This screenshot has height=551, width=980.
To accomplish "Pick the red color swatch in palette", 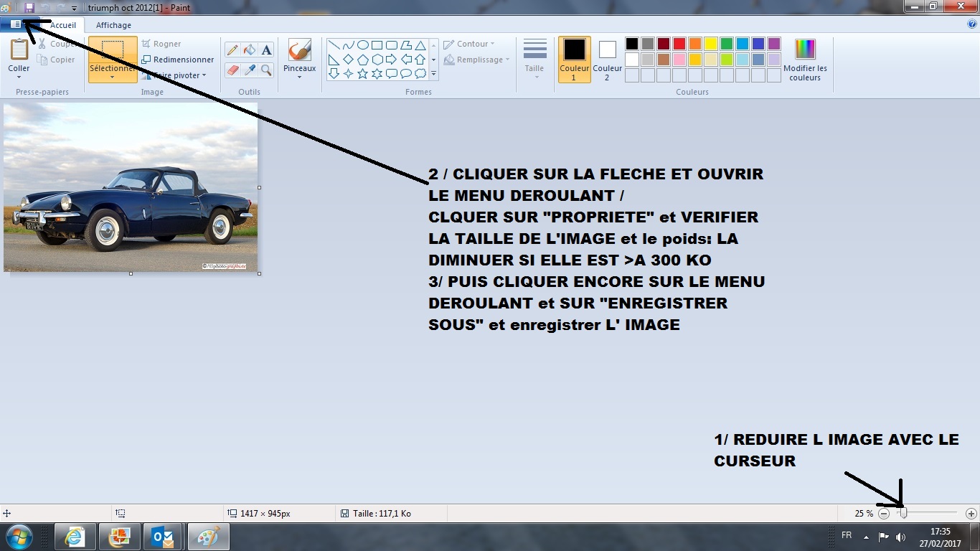I will [679, 44].
